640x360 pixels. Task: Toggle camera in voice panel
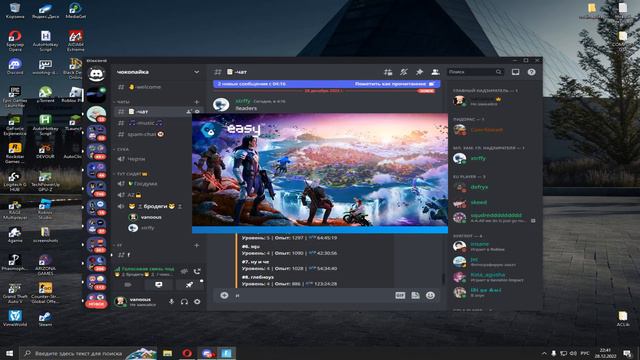[128, 284]
